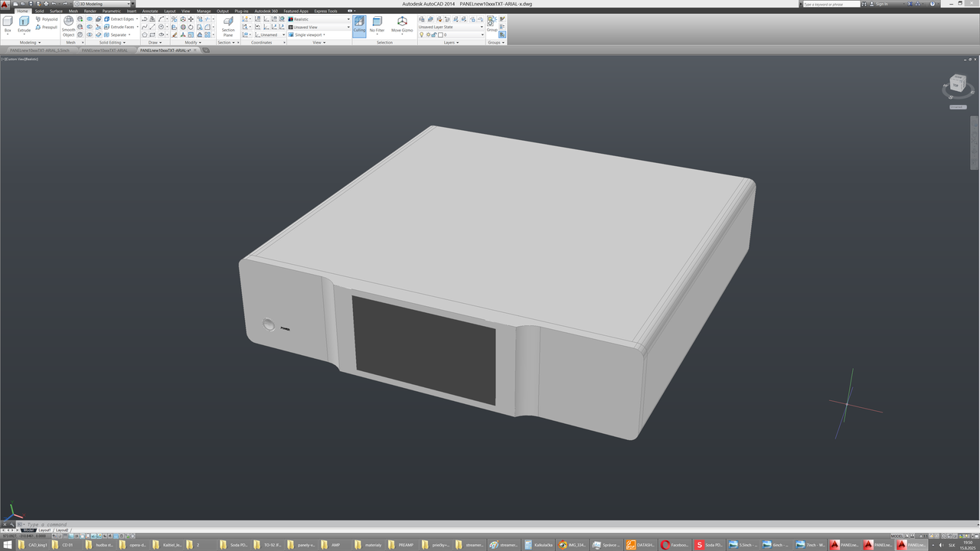Choose the Smooth Object mesh tool
This screenshot has height=551, width=980.
[x=69, y=27]
